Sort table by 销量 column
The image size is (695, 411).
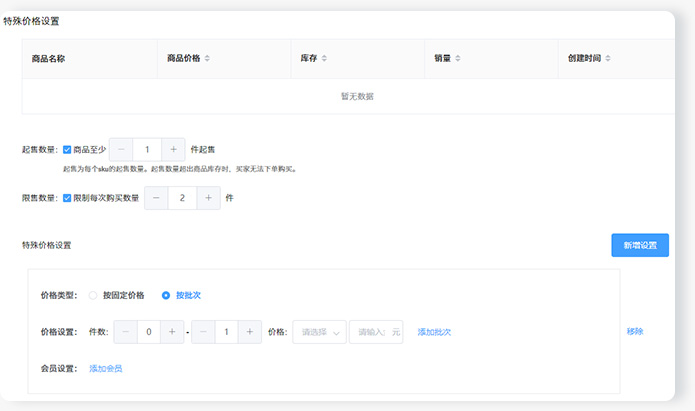[458, 59]
